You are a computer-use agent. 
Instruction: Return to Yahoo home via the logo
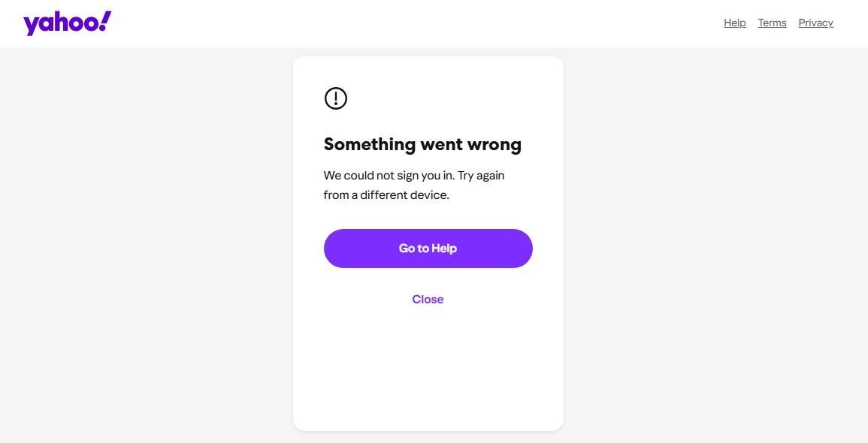[x=67, y=23]
